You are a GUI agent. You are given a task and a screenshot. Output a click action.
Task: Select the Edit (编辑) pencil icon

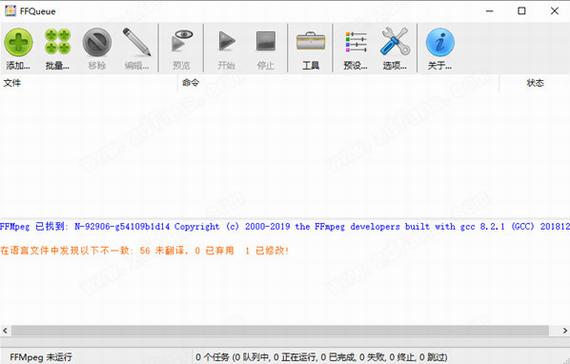pos(137,42)
